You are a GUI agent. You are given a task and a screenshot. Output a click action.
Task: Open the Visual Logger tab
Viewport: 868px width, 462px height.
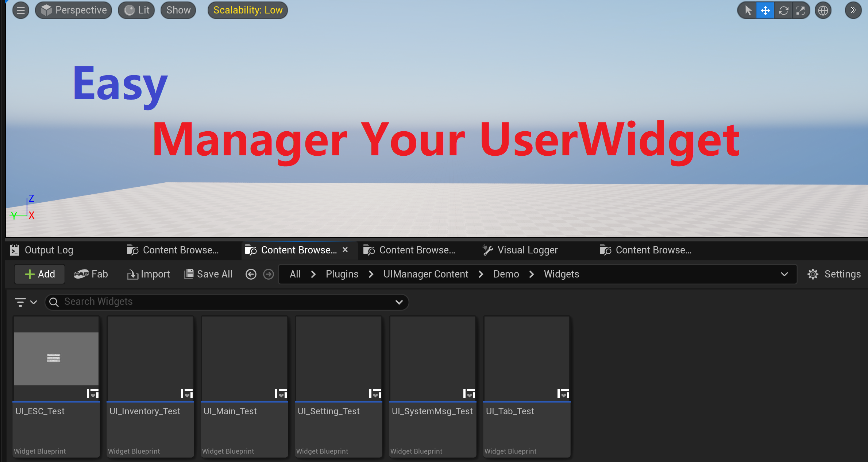click(528, 250)
